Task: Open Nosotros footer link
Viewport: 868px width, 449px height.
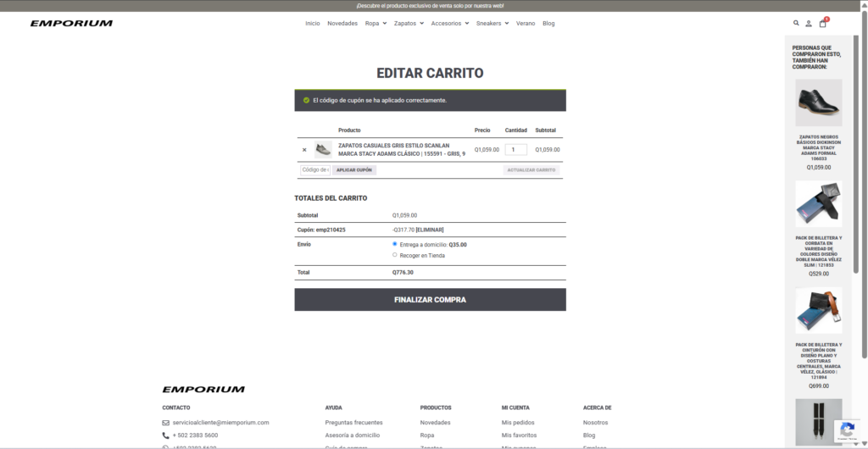Action: pos(596,423)
